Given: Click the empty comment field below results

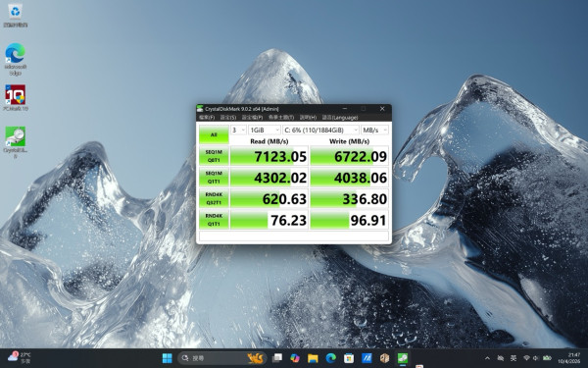Looking at the screenshot, I should 294,236.
